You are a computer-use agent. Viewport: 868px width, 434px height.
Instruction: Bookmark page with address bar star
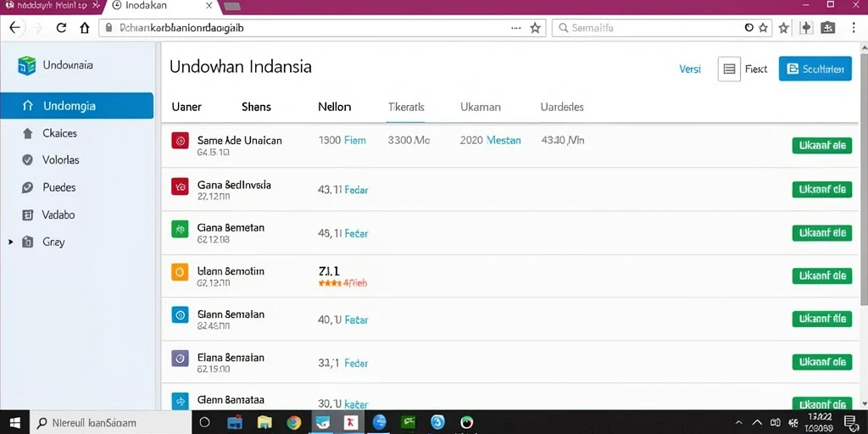click(x=536, y=28)
